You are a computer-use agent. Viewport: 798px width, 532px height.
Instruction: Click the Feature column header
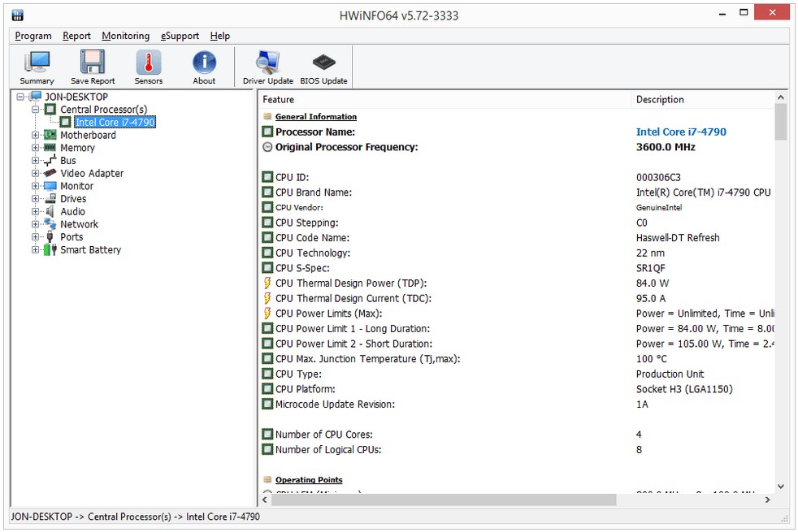pos(445,99)
